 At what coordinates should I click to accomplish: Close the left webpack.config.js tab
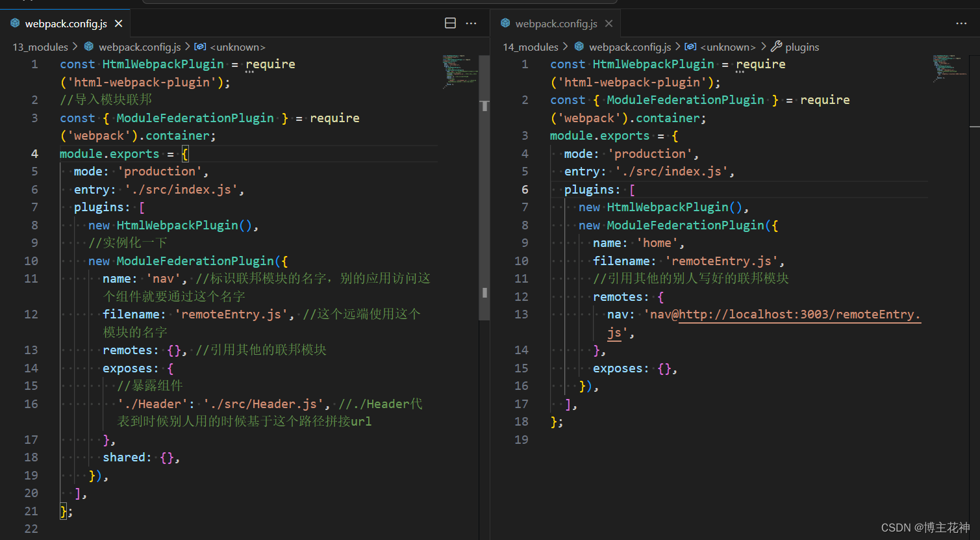tap(118, 23)
